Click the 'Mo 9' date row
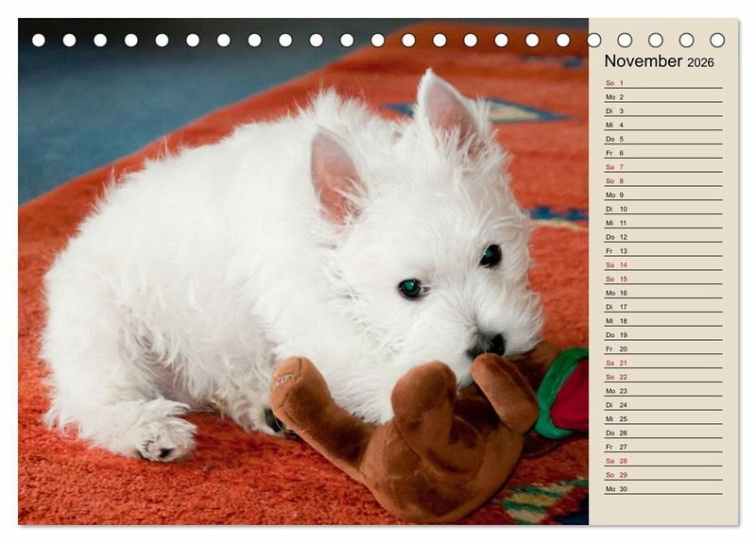 (x=663, y=195)
